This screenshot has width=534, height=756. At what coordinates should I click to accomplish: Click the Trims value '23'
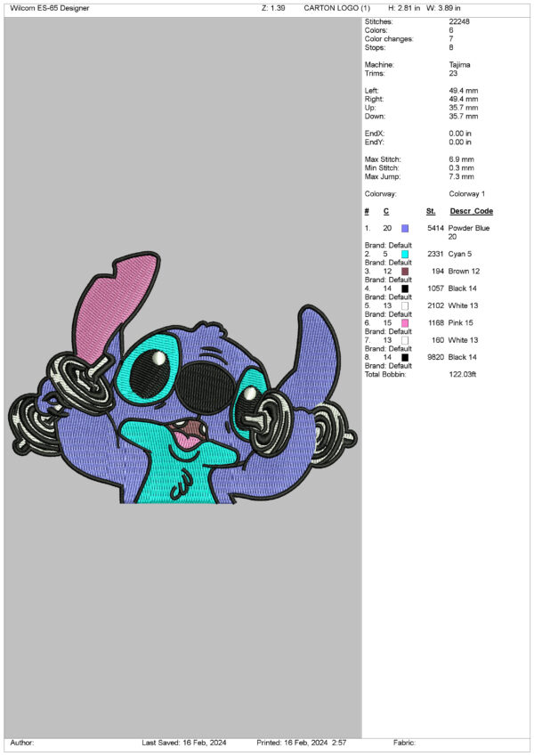point(453,73)
